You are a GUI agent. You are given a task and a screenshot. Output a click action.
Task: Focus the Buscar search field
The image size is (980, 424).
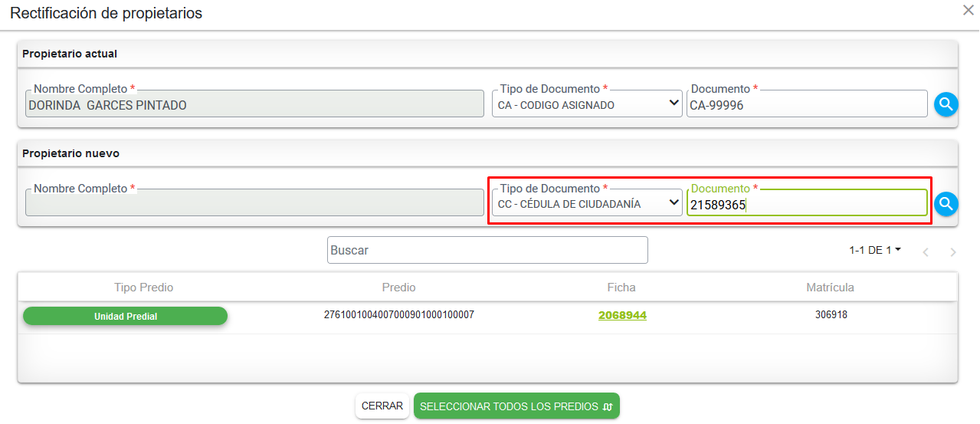[487, 250]
